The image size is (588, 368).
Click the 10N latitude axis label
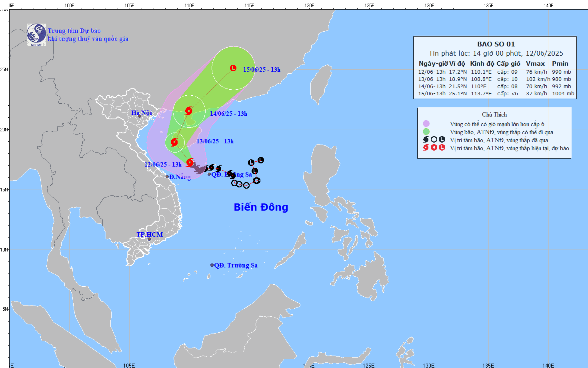[4, 249]
